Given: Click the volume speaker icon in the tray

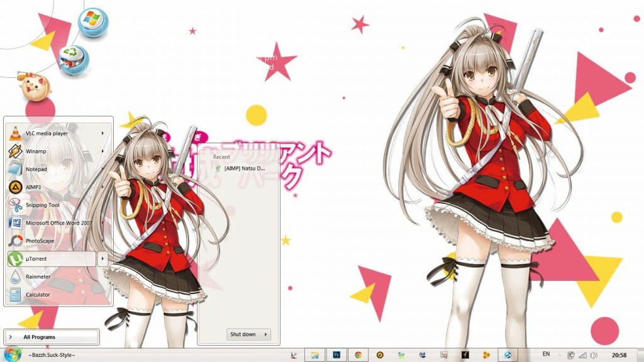Looking at the screenshot, I should tap(594, 356).
